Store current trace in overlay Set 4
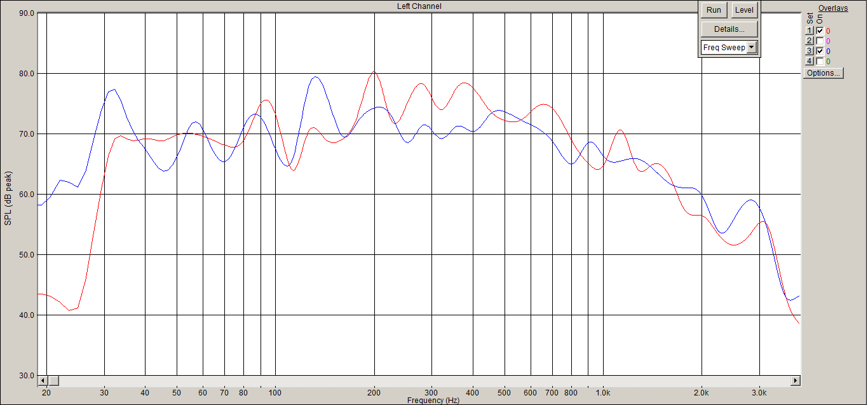The width and height of the screenshot is (868, 405). click(810, 61)
